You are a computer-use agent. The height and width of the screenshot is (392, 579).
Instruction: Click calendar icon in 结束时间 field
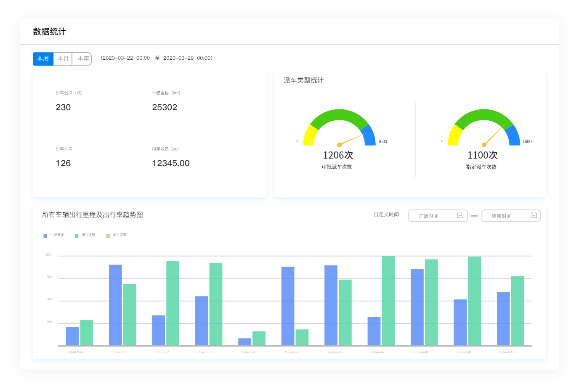click(x=534, y=215)
